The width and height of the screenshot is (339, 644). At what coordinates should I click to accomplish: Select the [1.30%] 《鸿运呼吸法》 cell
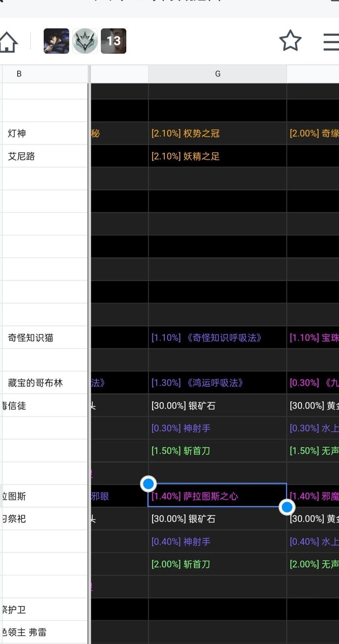217,383
